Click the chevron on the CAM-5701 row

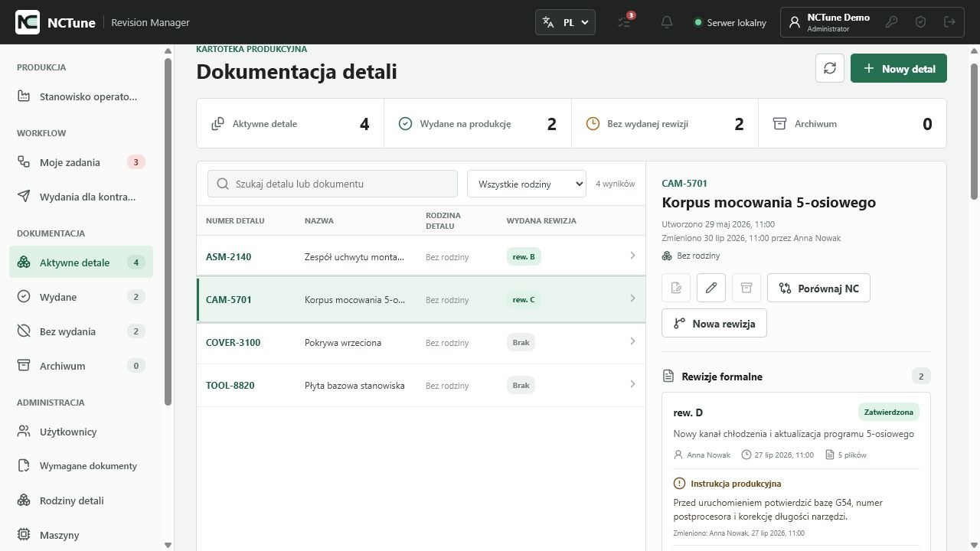pos(632,298)
